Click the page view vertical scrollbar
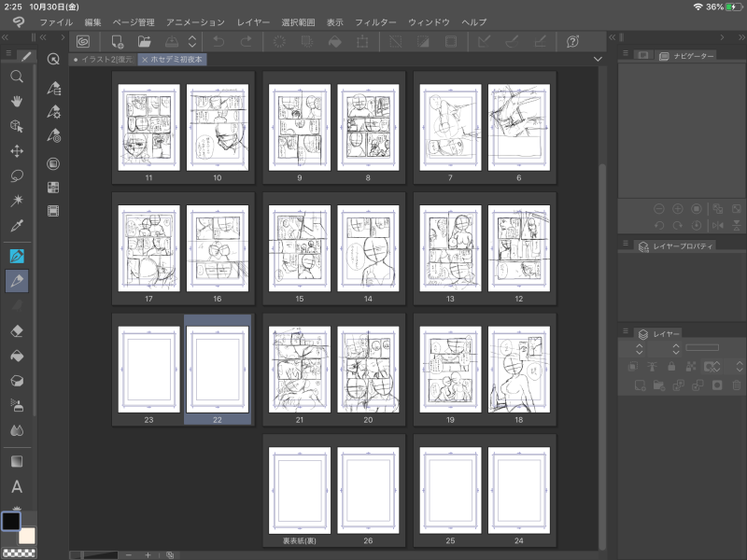The height and width of the screenshot is (560, 747). pyautogui.click(x=602, y=355)
